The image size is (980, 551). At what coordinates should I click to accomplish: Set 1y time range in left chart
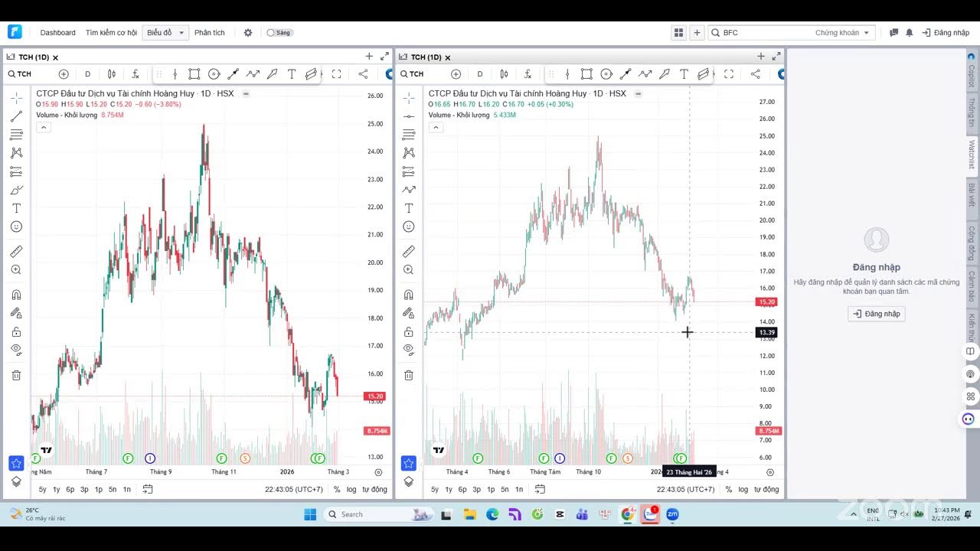(x=56, y=490)
